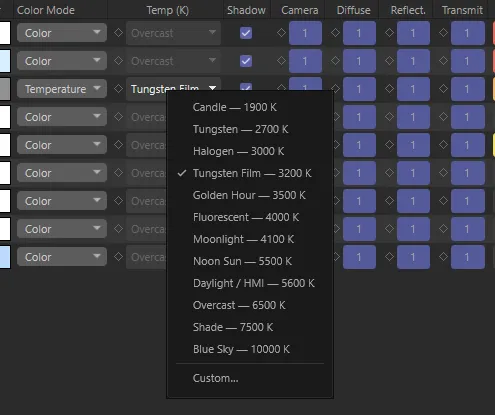This screenshot has height=415, width=495.
Task: Open the Custom... temperature option
Action: (250, 378)
